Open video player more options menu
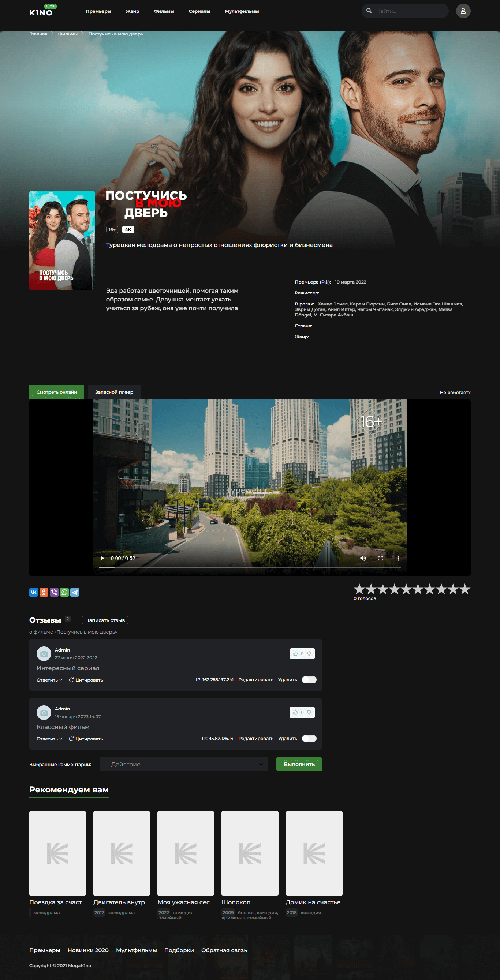 [x=398, y=558]
